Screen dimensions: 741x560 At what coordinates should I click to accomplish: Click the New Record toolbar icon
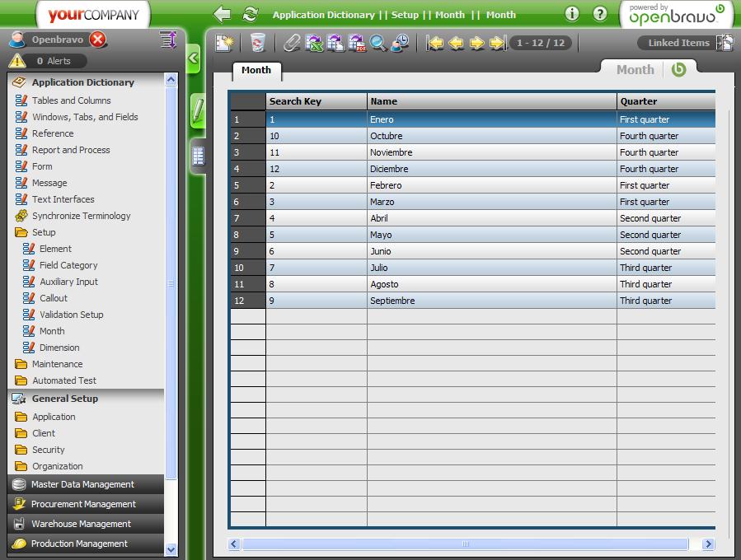click(x=224, y=43)
